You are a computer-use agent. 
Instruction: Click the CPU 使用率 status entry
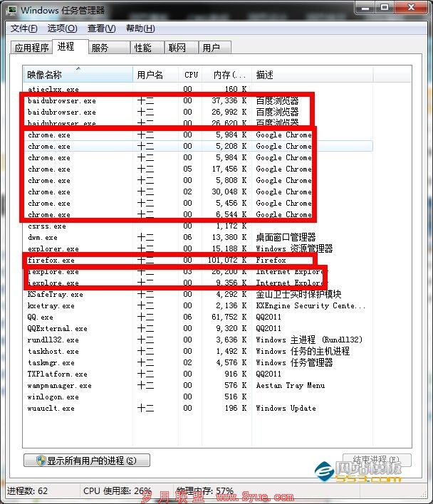pyautogui.click(x=117, y=490)
